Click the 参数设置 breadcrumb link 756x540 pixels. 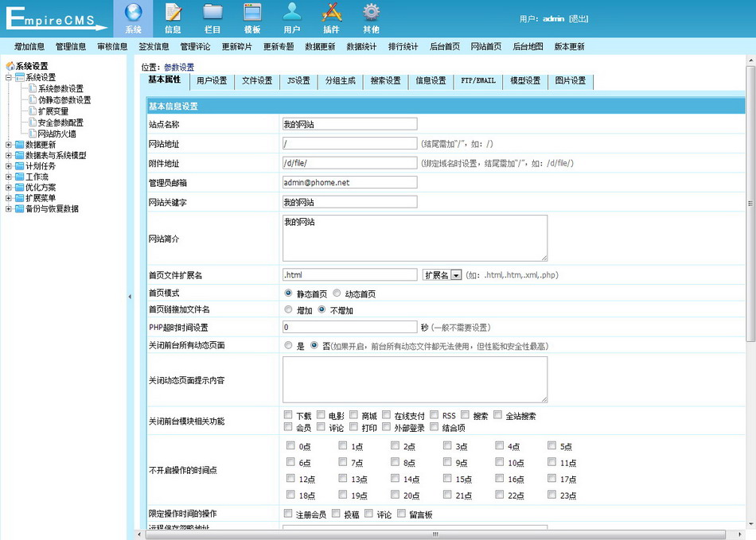point(179,68)
